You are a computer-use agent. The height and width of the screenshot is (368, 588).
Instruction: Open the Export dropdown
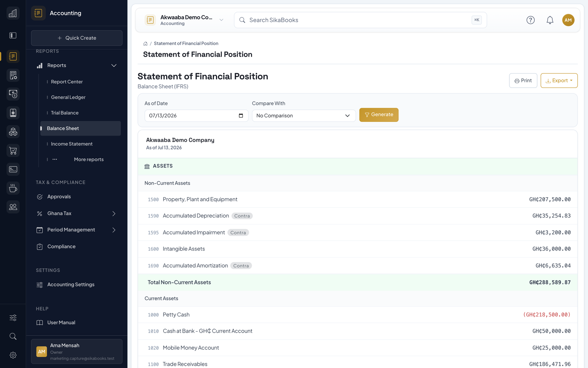559,81
